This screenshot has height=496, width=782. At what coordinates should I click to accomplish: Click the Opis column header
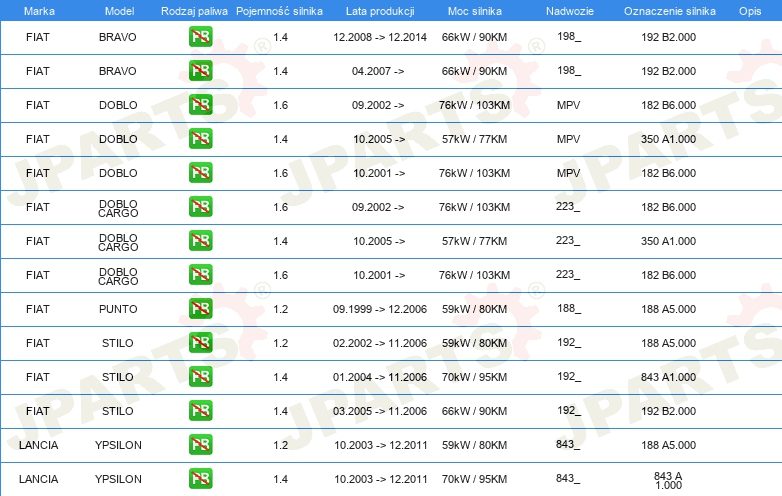(x=750, y=11)
